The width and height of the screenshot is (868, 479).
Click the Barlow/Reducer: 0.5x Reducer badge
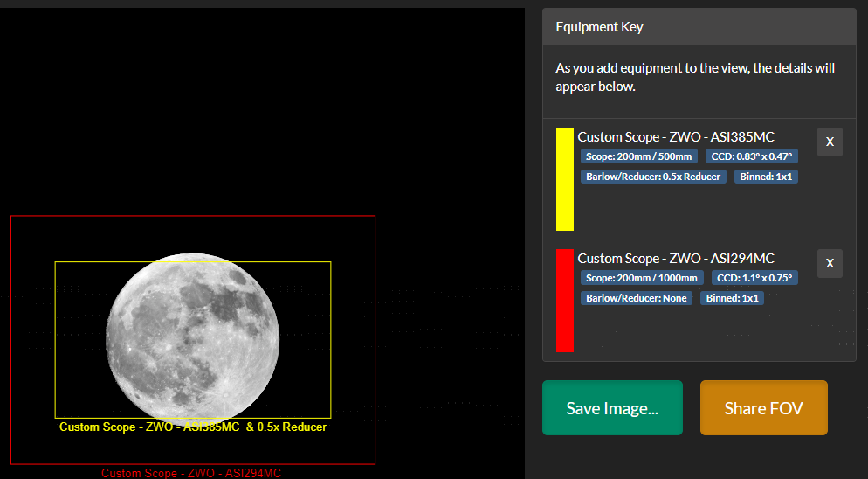653,177
